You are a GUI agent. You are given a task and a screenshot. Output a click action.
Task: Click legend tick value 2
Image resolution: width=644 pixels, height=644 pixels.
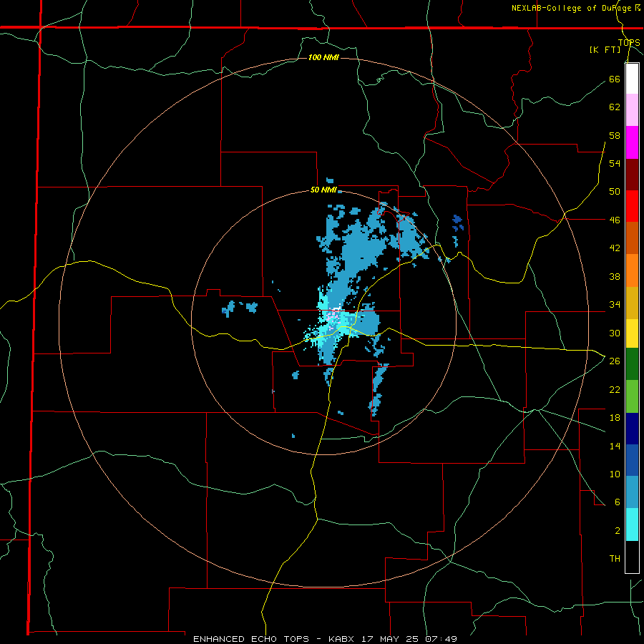(618, 531)
